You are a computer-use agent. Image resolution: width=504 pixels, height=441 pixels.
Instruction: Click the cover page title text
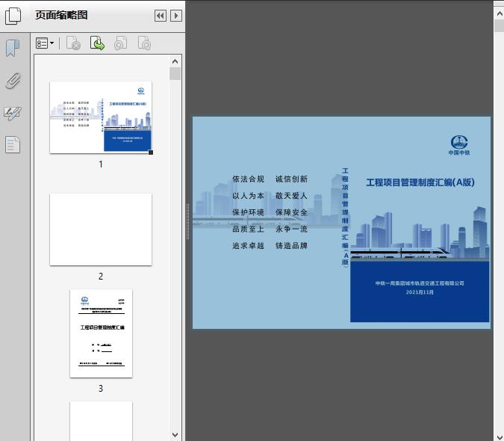(420, 182)
